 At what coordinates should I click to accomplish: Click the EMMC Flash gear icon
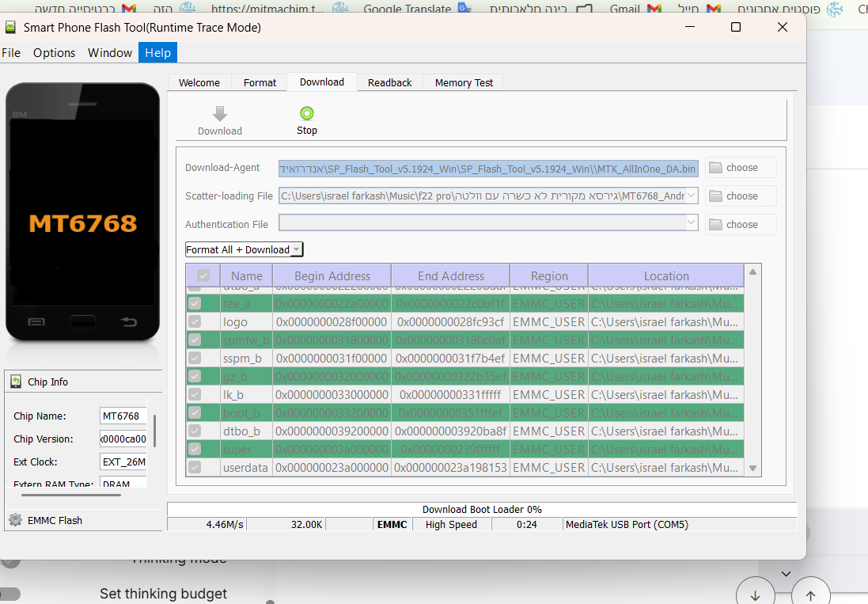(16, 520)
